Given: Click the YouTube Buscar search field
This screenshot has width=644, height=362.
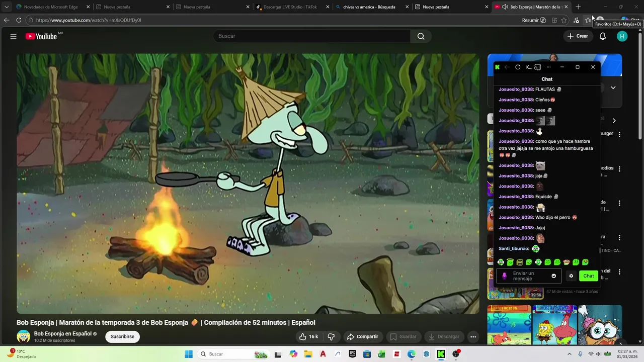Looking at the screenshot, I should point(312,36).
